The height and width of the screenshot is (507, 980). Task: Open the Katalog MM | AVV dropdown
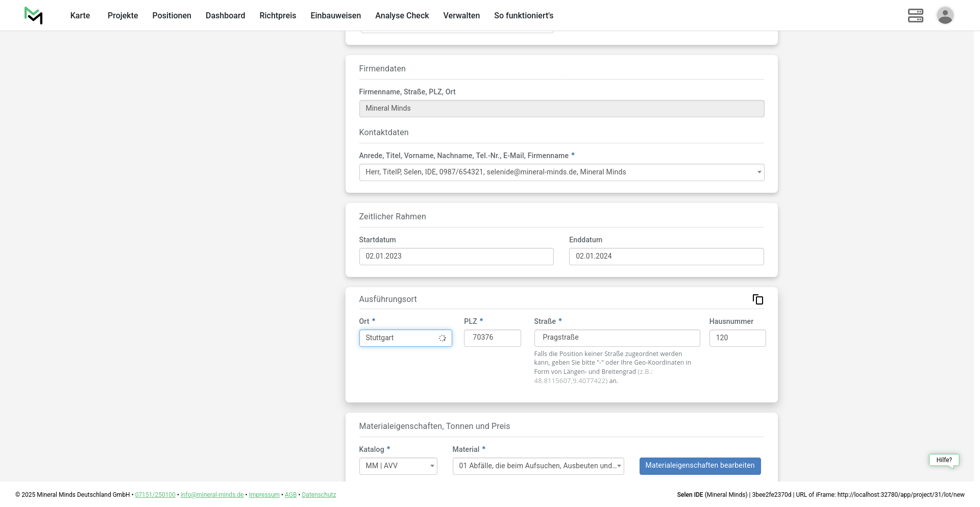tap(398, 466)
